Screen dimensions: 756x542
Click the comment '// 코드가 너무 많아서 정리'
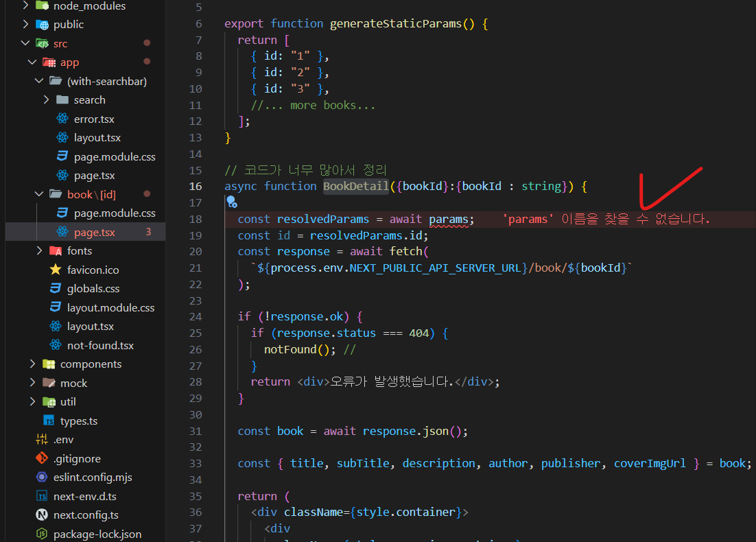point(306,170)
